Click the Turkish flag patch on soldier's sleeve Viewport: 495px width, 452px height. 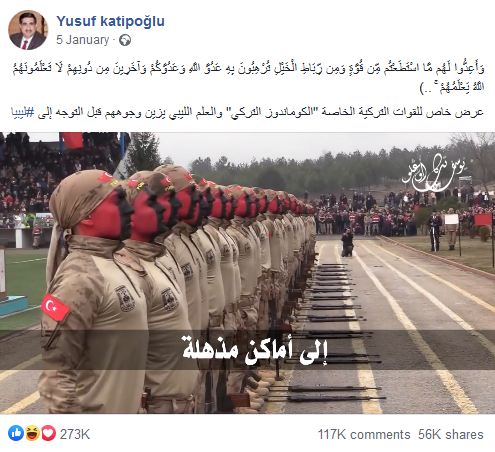pyautogui.click(x=55, y=307)
